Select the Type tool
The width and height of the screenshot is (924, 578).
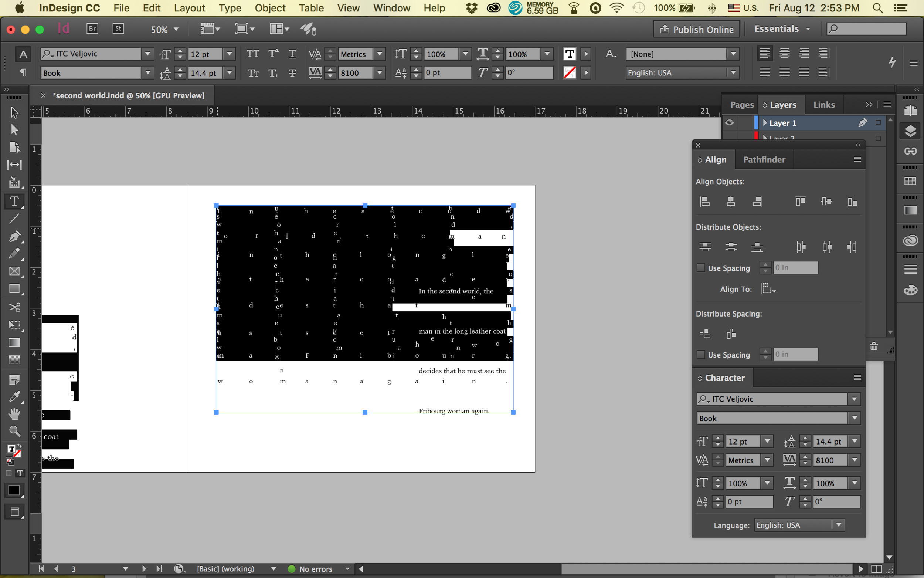point(14,201)
